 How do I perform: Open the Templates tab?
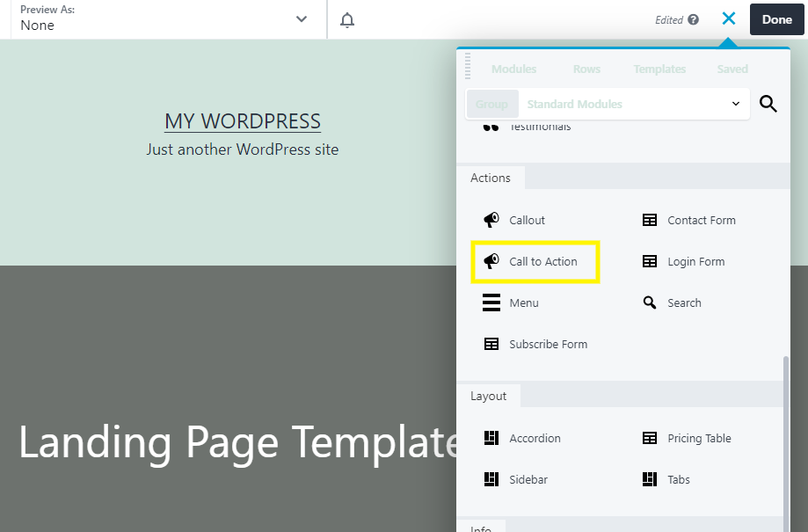(x=659, y=69)
